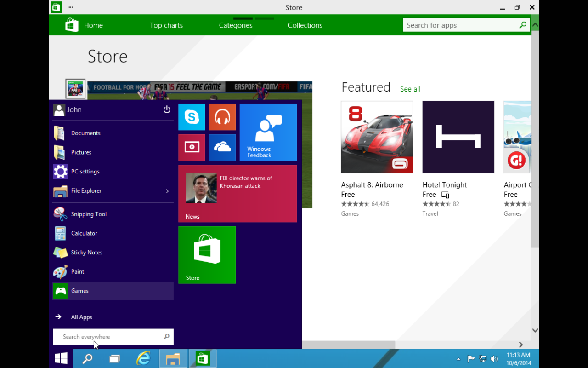Viewport: 588px width, 368px height.
Task: Open Action Center flag icon
Action: point(471,359)
